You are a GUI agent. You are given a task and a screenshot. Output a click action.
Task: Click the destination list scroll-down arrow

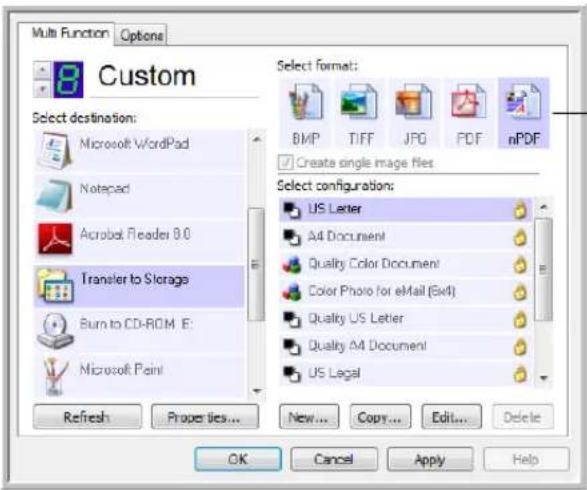pos(256,390)
